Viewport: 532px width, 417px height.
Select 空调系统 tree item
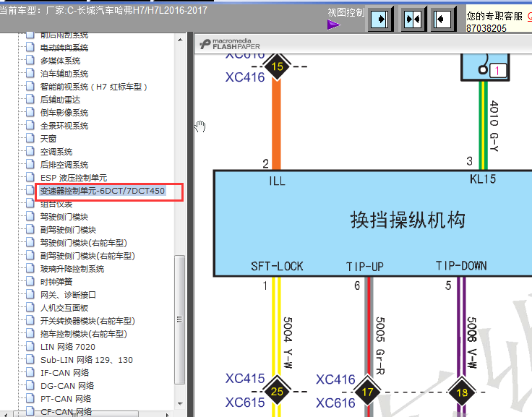point(56,152)
